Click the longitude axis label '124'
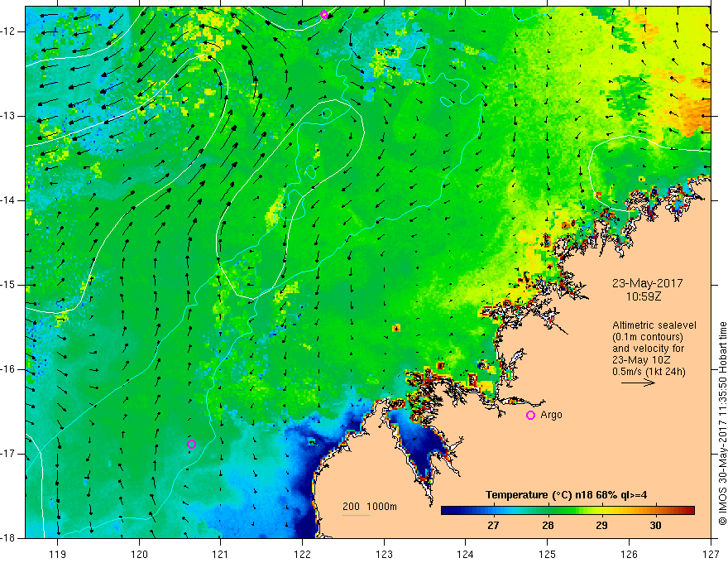Viewport: 728px width, 563px height. (x=466, y=554)
